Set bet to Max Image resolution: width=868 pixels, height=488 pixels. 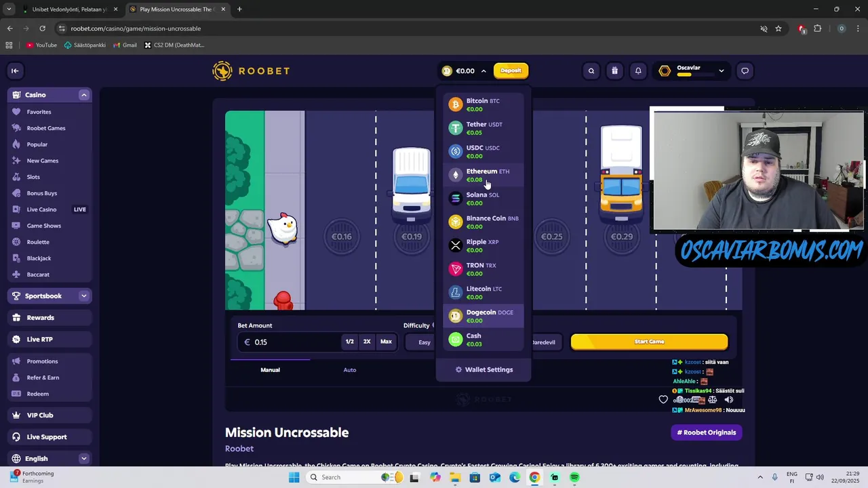pyautogui.click(x=386, y=342)
